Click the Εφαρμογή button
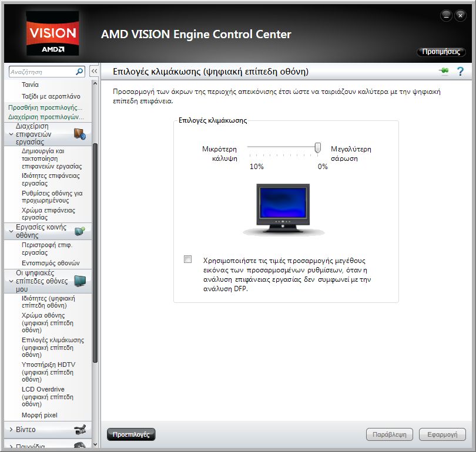The width and height of the screenshot is (476, 452). click(443, 434)
